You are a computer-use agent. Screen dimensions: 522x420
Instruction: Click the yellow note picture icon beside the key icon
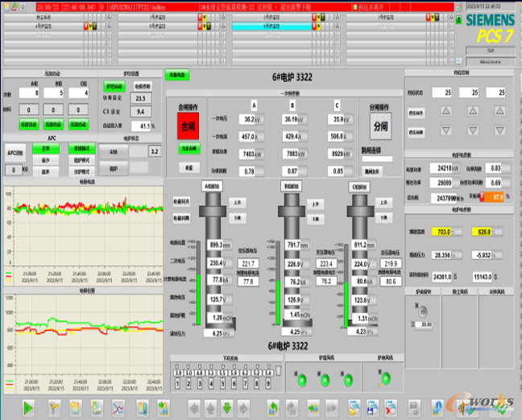pyautogui.click(x=75, y=408)
